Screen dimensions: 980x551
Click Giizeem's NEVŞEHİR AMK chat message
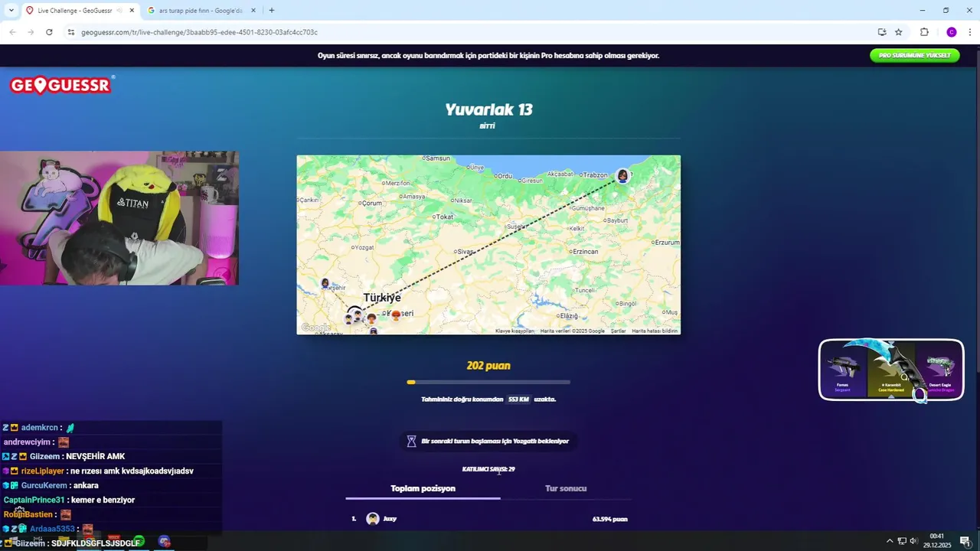click(x=64, y=456)
